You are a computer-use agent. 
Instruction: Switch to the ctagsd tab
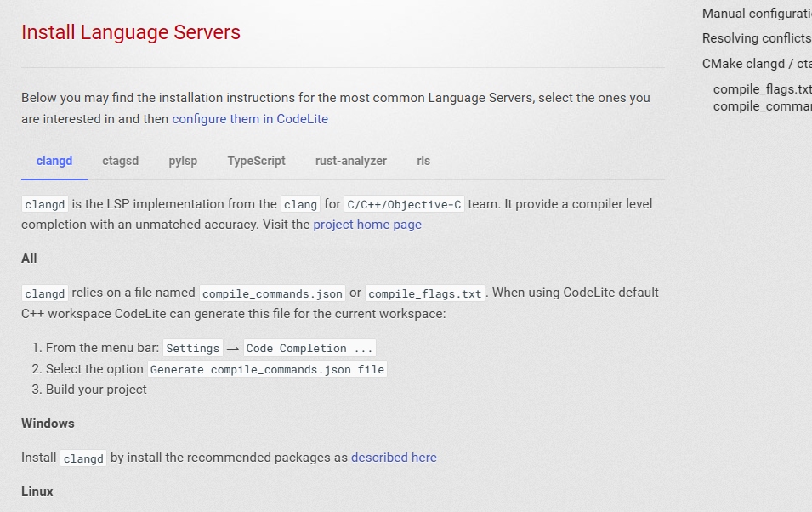click(x=120, y=161)
